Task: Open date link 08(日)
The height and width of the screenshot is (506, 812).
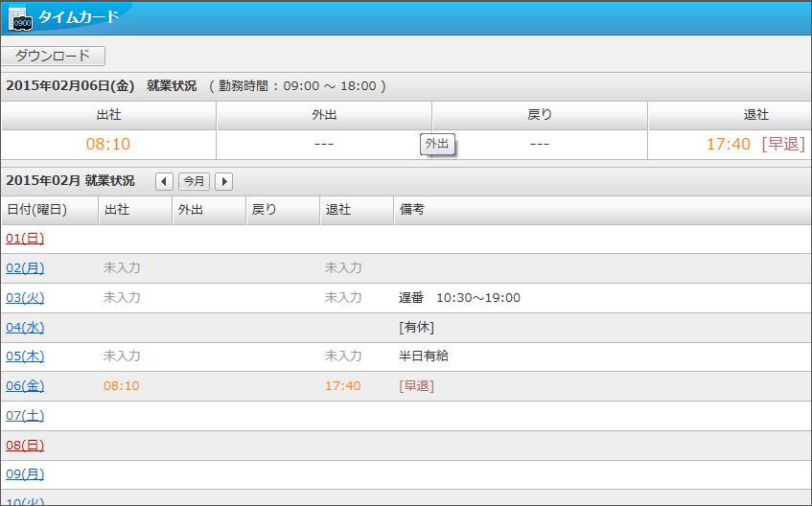Action: tap(25, 446)
